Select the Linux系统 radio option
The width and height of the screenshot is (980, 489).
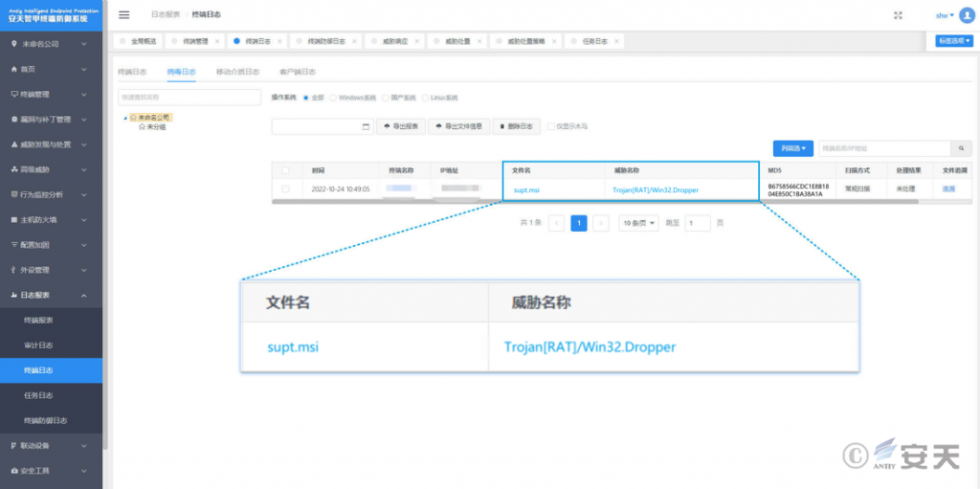click(x=427, y=98)
